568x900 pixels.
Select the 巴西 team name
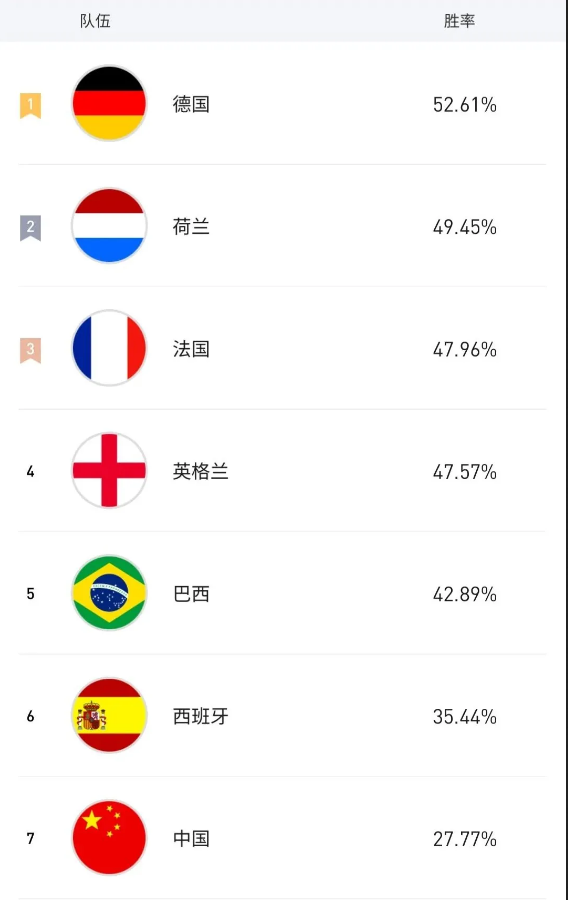(191, 593)
